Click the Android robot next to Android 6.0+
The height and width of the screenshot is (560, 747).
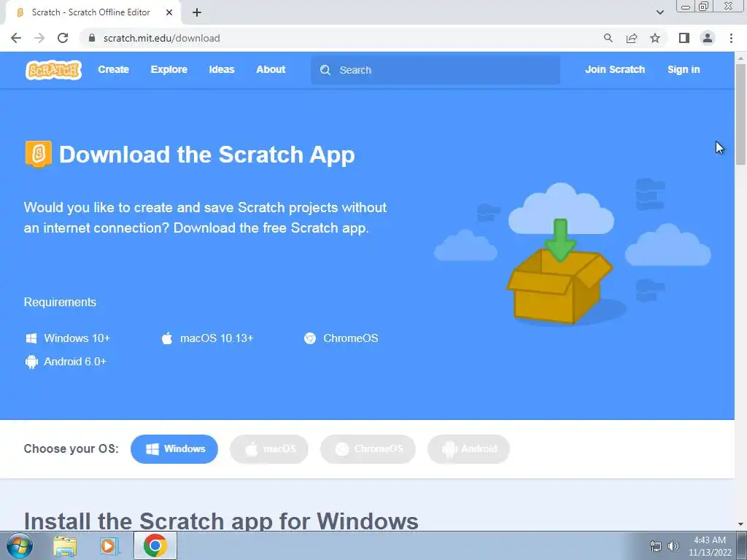tap(31, 362)
